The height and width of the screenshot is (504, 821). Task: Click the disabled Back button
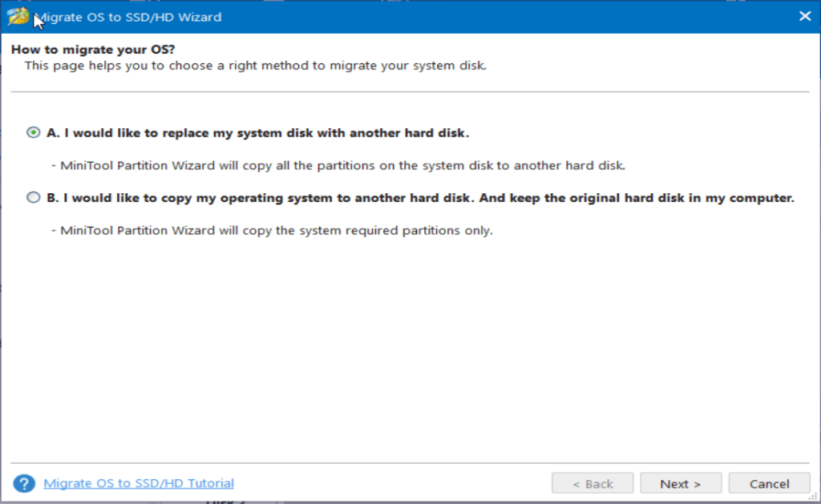pyautogui.click(x=592, y=482)
